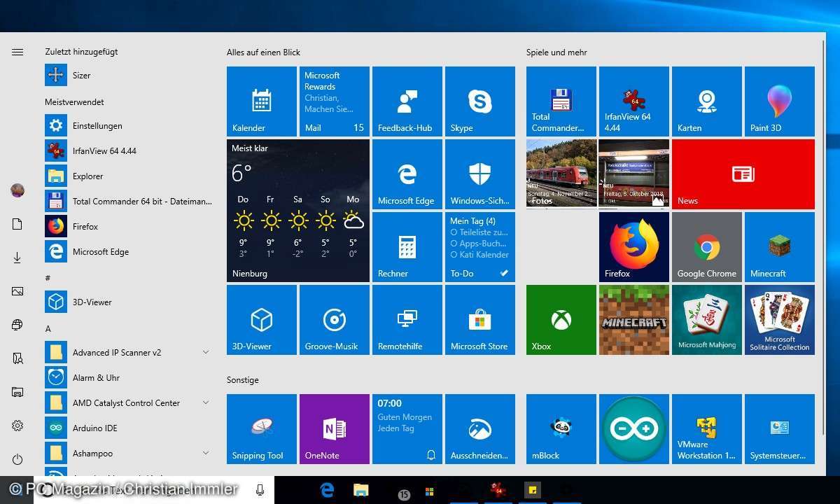Open Windows-Sicherheit tile
This screenshot has width=840, height=504.
coord(480,174)
